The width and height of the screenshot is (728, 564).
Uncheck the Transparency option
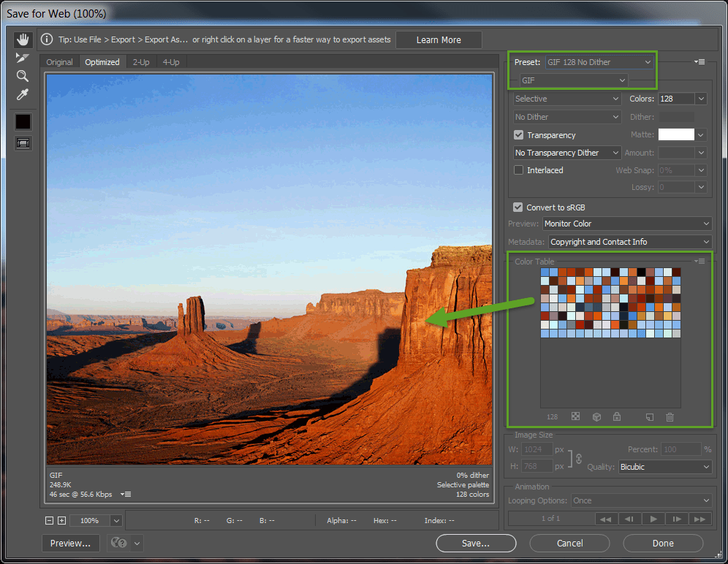518,134
